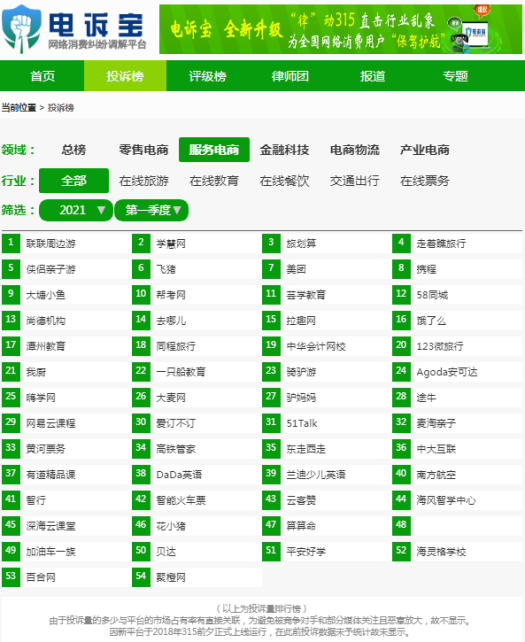Open rank 3 entry 旅划算
The width and height of the screenshot is (525, 642).
pos(301,244)
